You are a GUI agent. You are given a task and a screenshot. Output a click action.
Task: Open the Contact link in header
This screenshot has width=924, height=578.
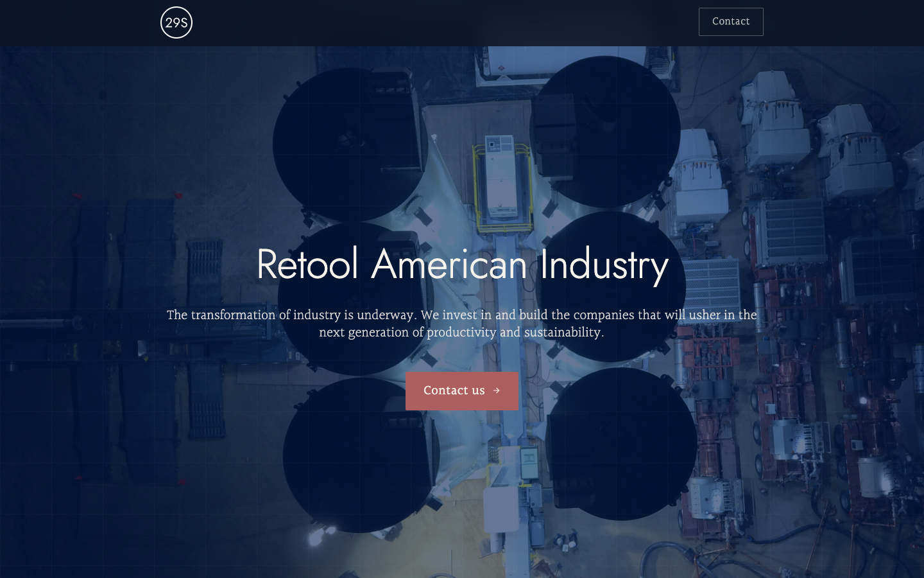(x=731, y=22)
